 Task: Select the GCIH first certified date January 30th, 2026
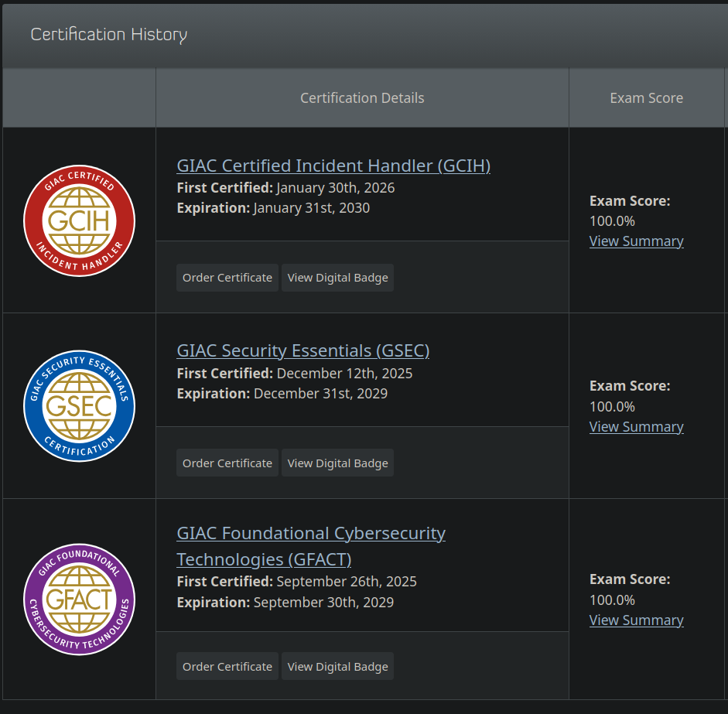click(x=335, y=187)
